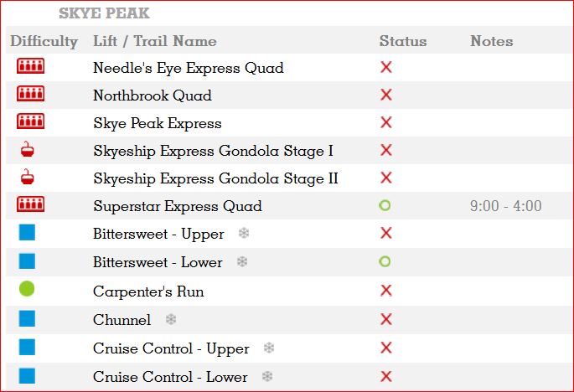This screenshot has width=574, height=392.
Task: Click the snowflake icon beside Cruise Control - Lower
Action: click(267, 376)
